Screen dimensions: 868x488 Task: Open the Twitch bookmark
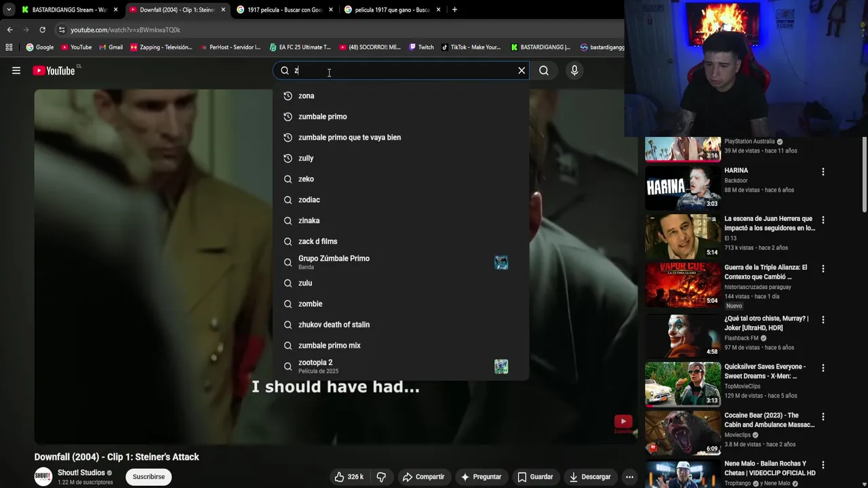pyautogui.click(x=421, y=47)
